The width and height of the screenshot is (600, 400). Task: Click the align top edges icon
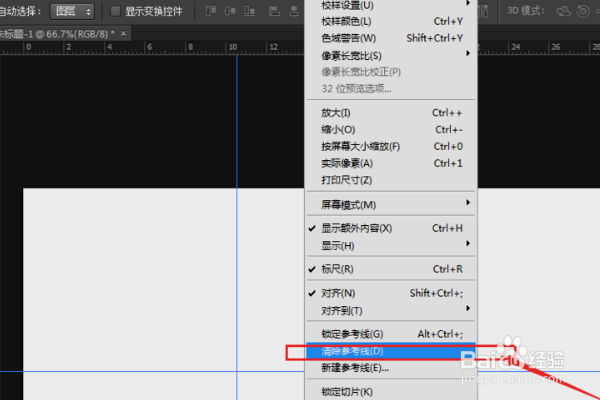(211, 11)
